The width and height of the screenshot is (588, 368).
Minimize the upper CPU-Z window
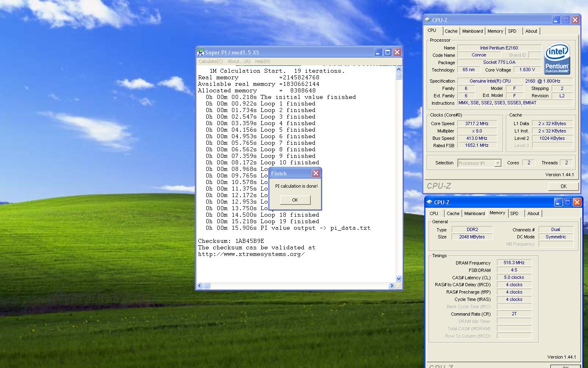[x=556, y=20]
